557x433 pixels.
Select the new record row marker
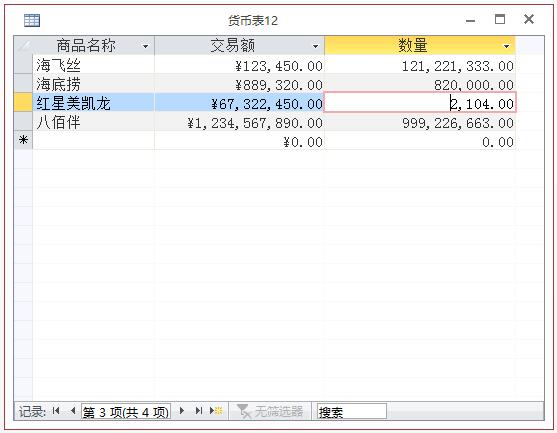(23, 141)
